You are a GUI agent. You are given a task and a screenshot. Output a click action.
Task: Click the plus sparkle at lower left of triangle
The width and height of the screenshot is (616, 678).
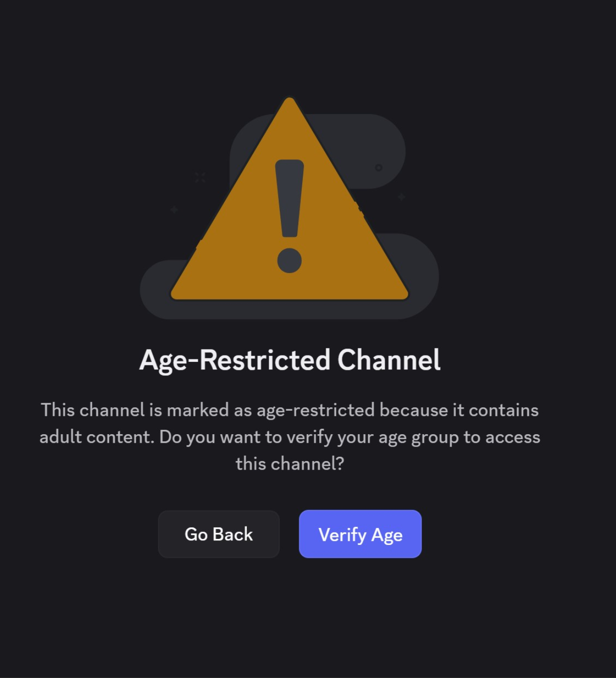pos(174,210)
